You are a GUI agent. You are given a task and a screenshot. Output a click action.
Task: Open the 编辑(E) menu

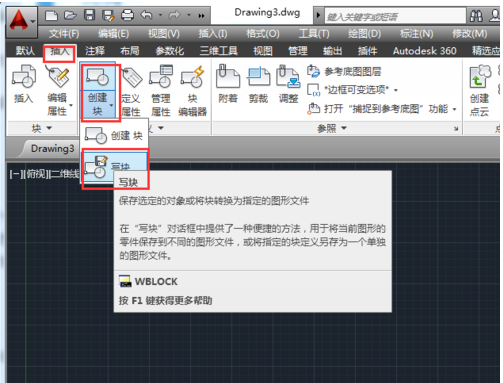tap(113, 34)
